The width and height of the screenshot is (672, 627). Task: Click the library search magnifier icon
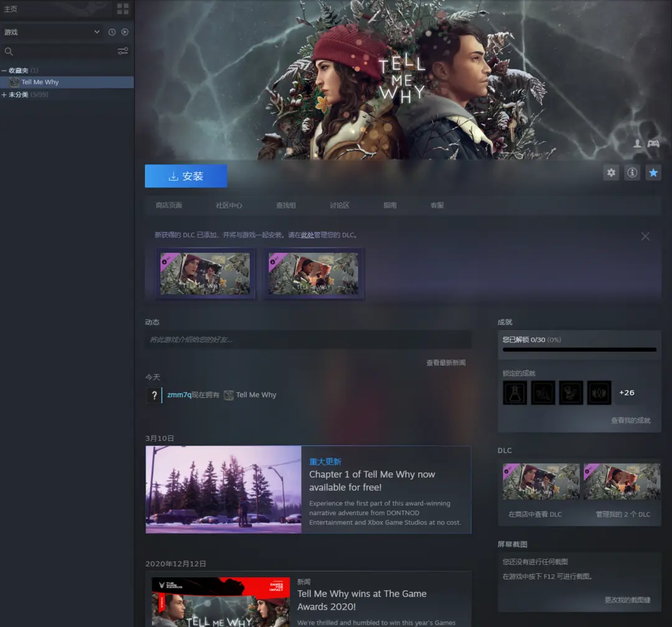(9, 52)
